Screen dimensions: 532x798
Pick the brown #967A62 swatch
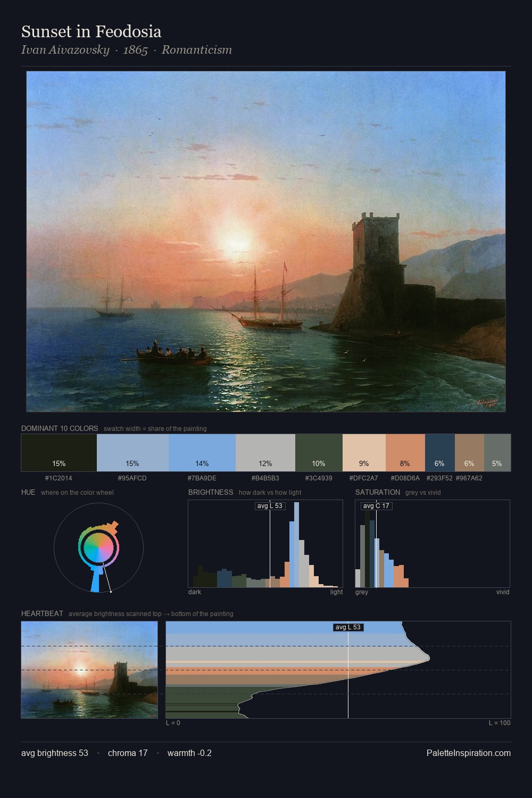coord(469,453)
